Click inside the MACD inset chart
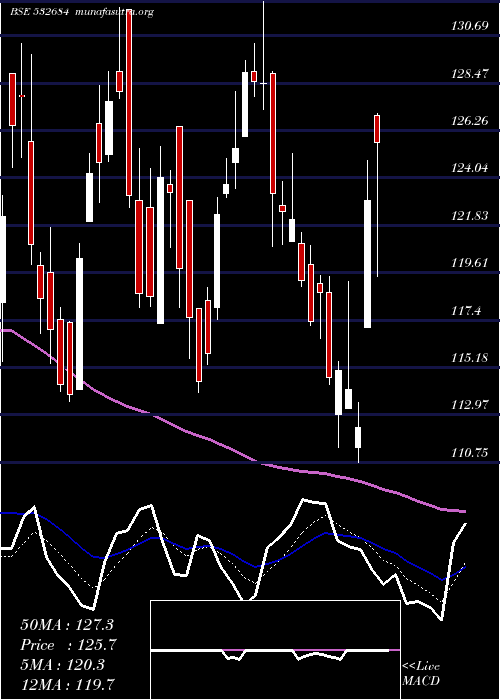 [x=275, y=650]
